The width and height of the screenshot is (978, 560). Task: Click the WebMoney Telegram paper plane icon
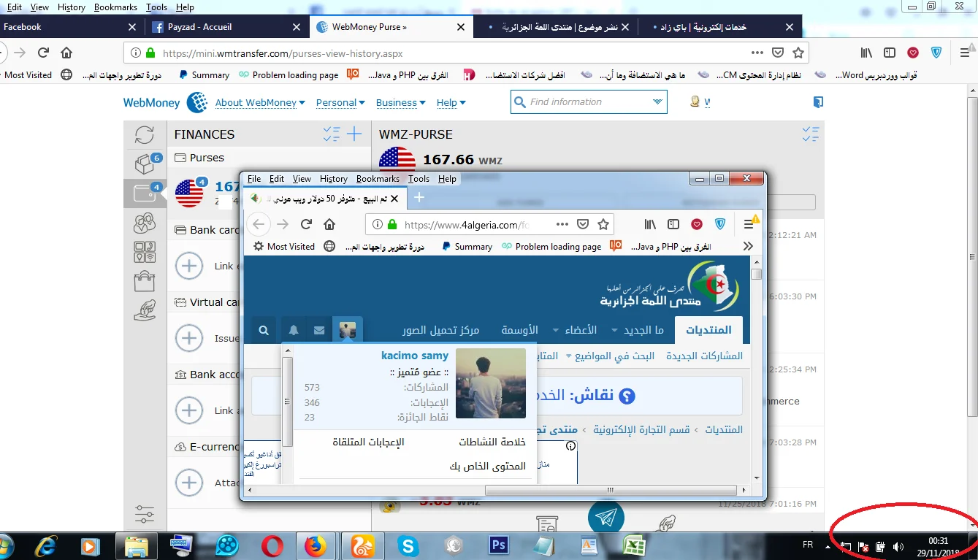605,517
